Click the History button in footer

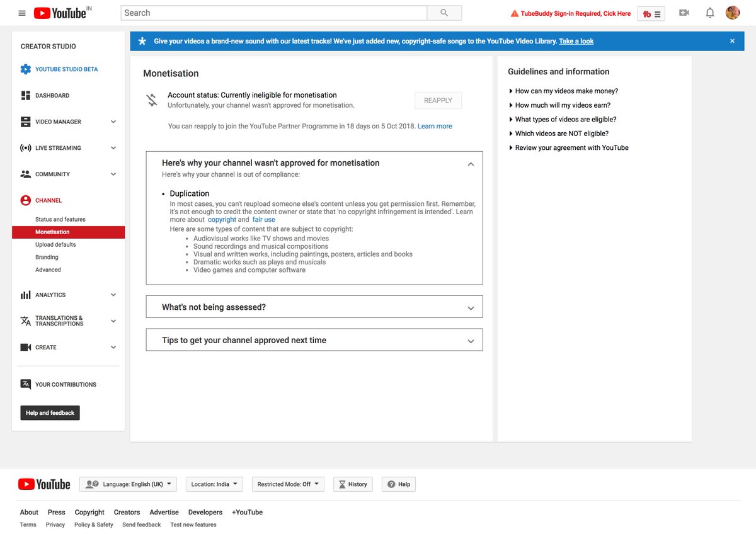click(x=353, y=484)
